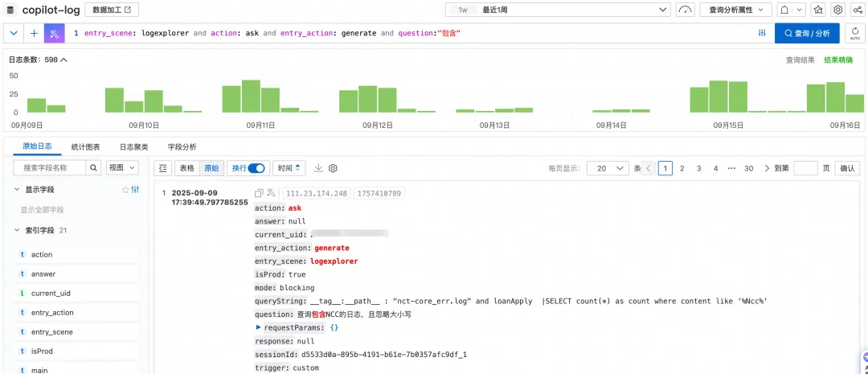Viewport: 868px width, 374px height.
Task: Click the alert bell icon
Action: [784, 10]
